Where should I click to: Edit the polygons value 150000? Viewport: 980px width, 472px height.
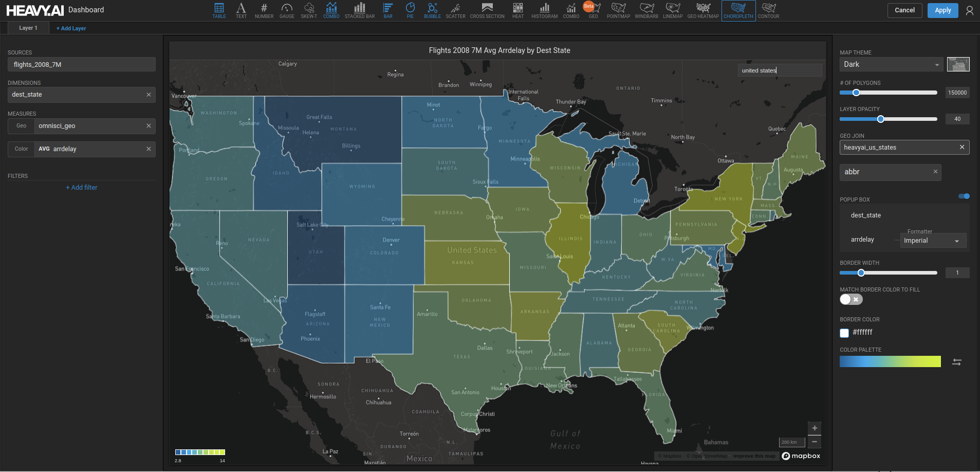pyautogui.click(x=957, y=93)
